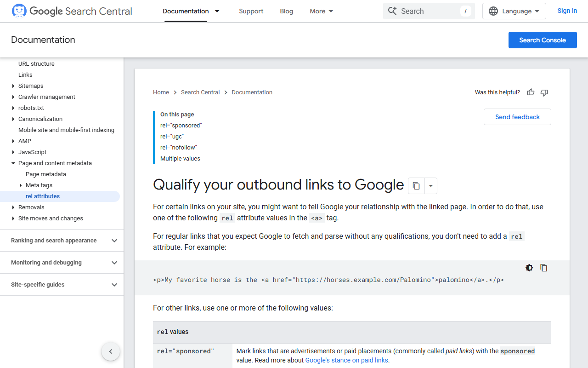Image resolution: width=588 pixels, height=368 pixels.
Task: Jump to rel="nofollow" section
Action: pyautogui.click(x=179, y=148)
